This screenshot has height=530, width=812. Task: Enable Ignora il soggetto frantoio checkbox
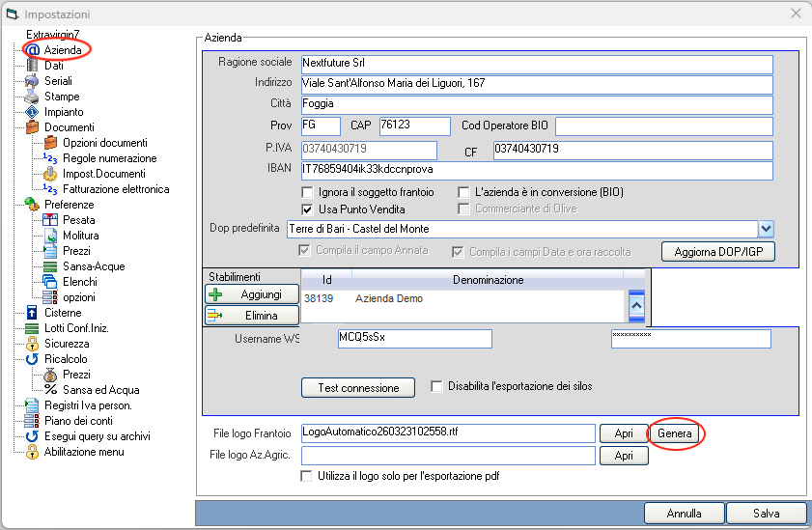pos(307,192)
